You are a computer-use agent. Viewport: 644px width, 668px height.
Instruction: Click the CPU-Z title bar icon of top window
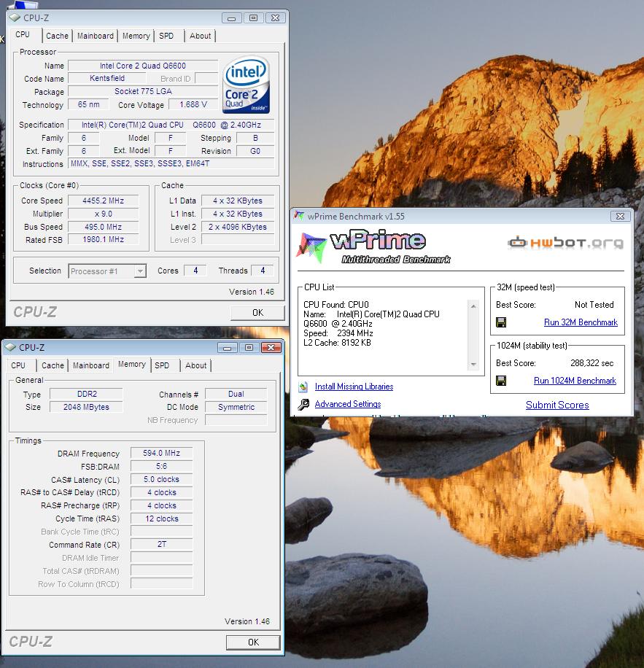pyautogui.click(x=15, y=18)
